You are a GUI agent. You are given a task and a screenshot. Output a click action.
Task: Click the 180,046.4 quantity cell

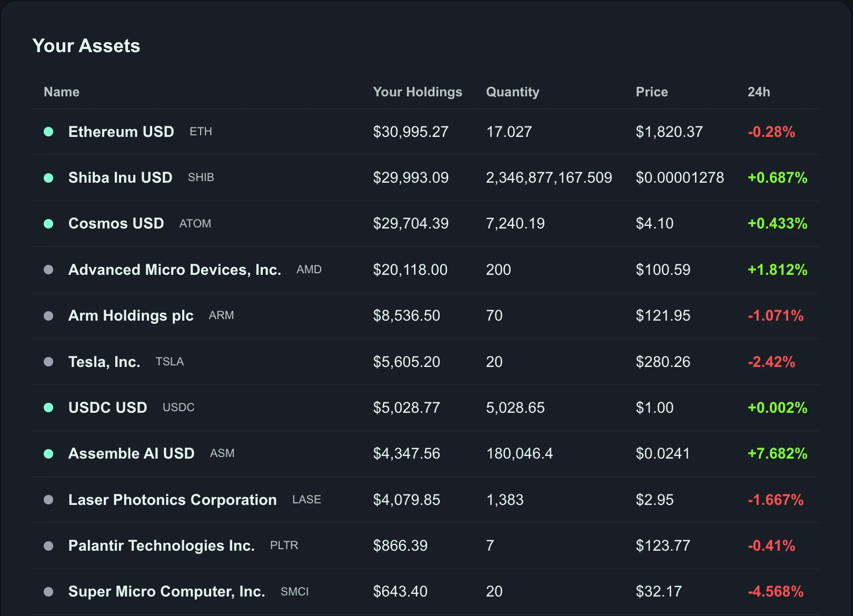coord(520,454)
